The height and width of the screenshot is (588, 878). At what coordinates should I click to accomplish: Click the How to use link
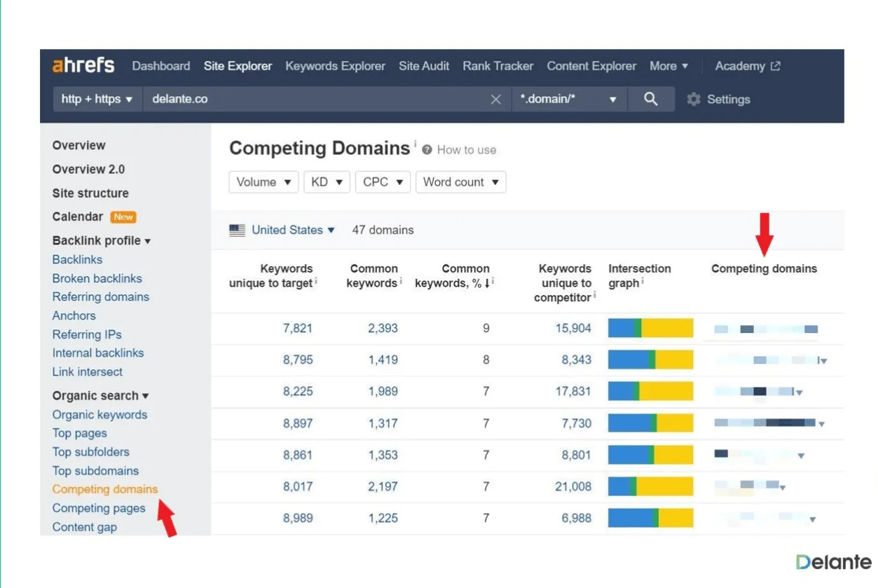(x=466, y=149)
